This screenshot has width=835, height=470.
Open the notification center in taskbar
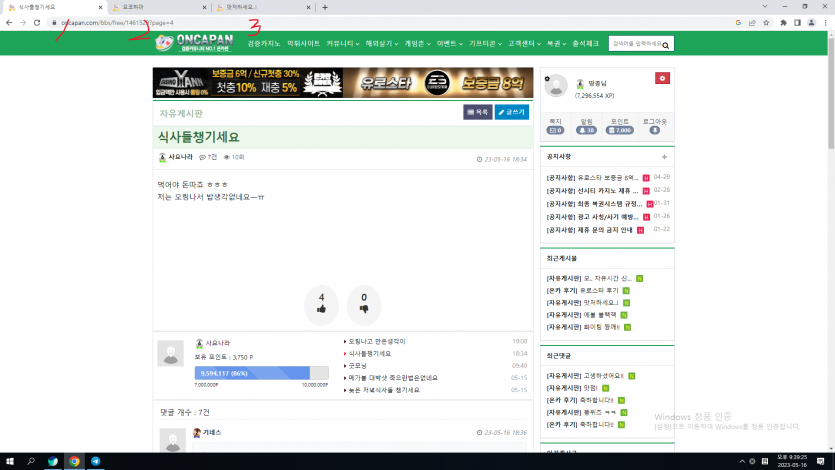(x=821, y=461)
